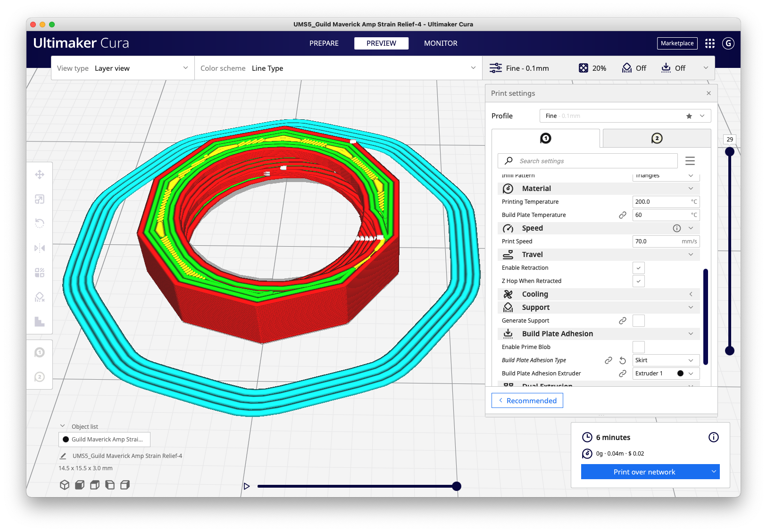
Task: Edit the Printing Temperature value field
Action: coord(666,202)
